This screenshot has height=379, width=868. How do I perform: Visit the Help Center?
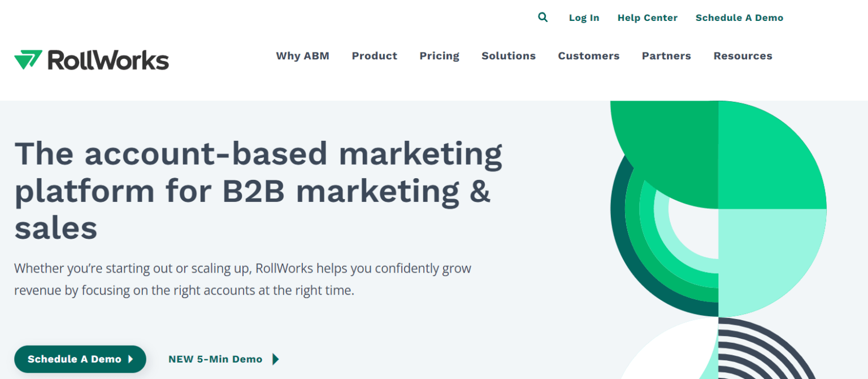647,18
